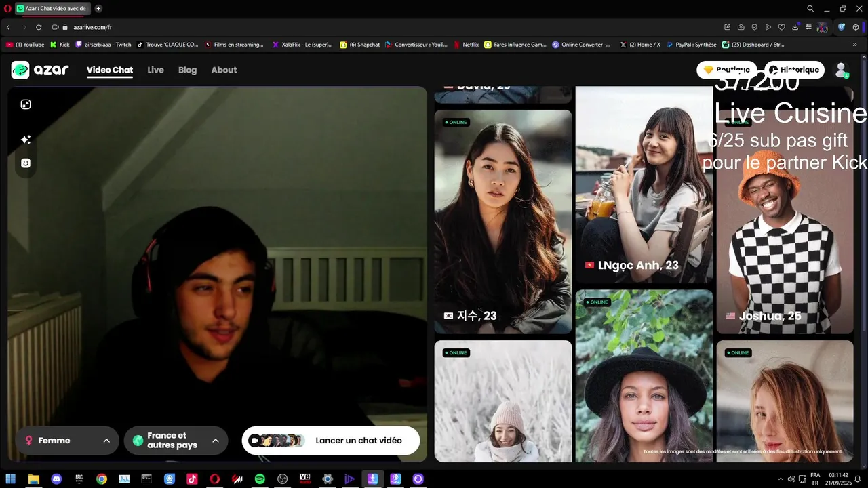Image resolution: width=868 pixels, height=488 pixels.
Task: Open OBS Studio from the taskbar
Action: coord(282,479)
